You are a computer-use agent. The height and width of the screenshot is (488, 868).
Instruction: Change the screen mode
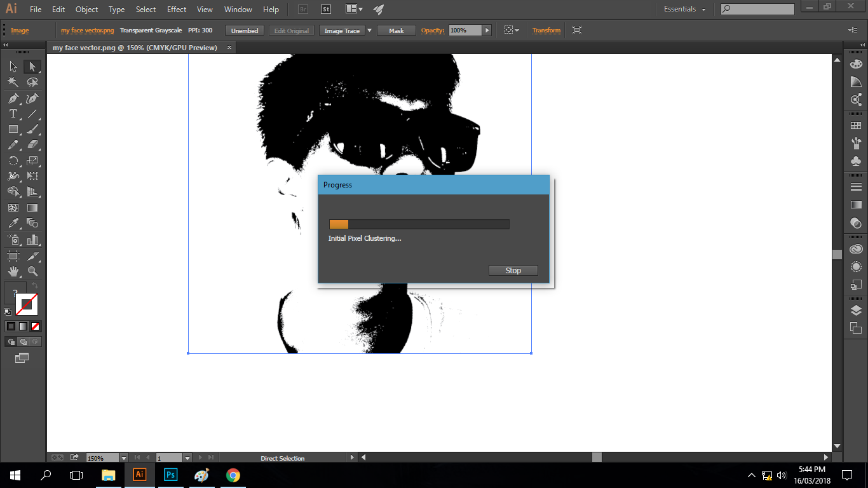point(22,358)
